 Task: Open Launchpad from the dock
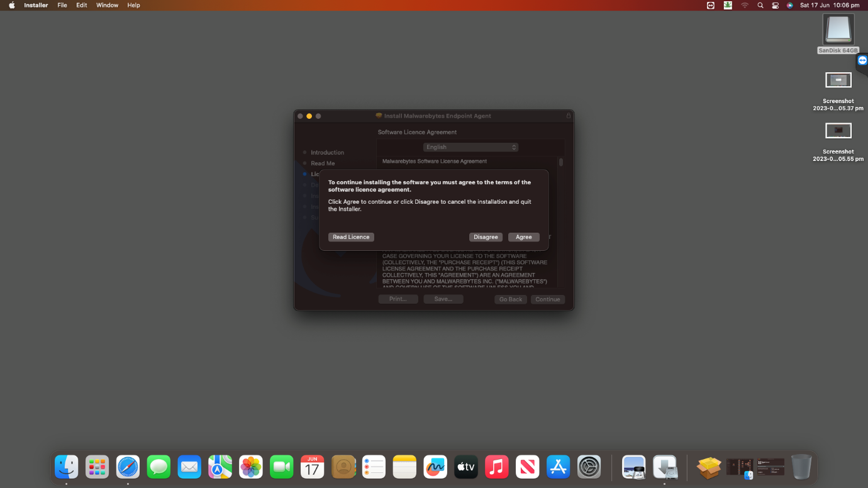point(97,467)
